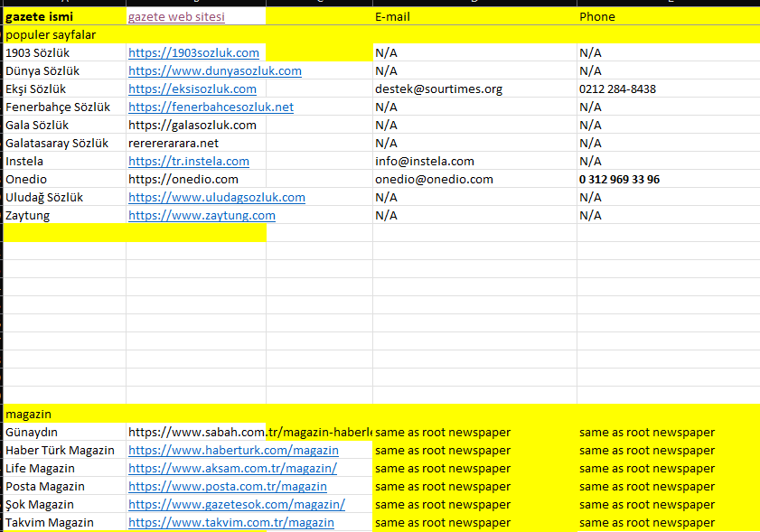Select the 'rerererarara.net' cell
Image resolution: width=760 pixels, height=532 pixels.
[x=196, y=144]
